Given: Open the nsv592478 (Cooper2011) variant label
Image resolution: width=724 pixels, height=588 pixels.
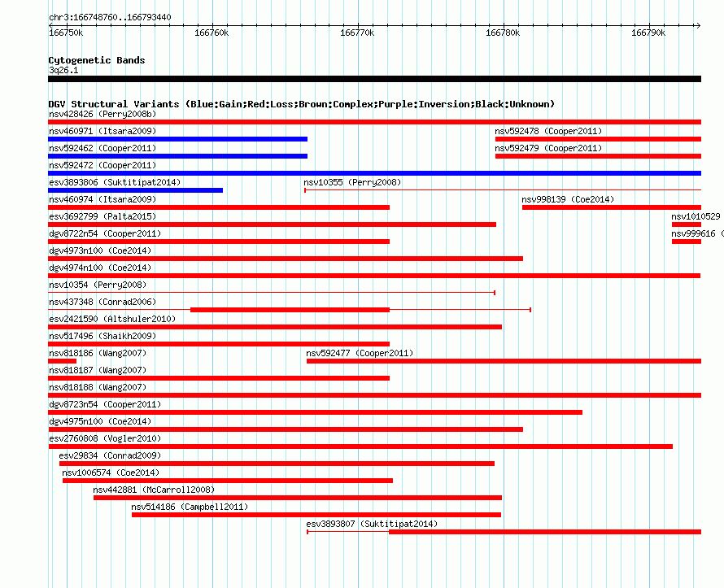Looking at the screenshot, I should 548,131.
